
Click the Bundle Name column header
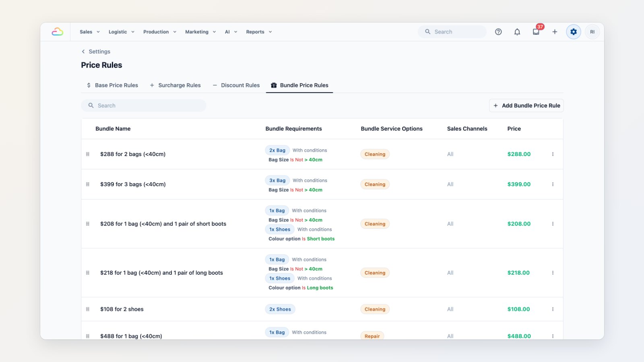(x=113, y=129)
